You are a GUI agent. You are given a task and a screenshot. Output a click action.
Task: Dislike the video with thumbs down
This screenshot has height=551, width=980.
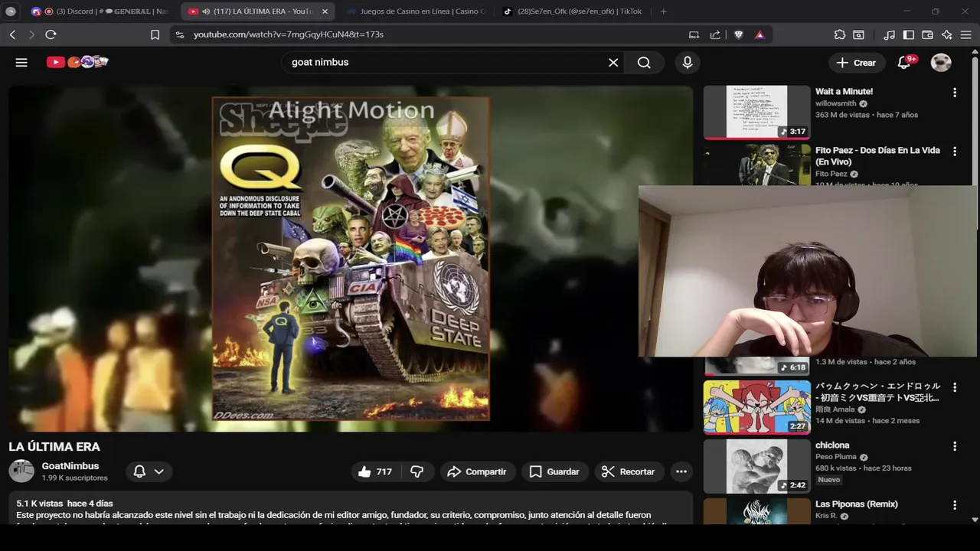coord(417,471)
